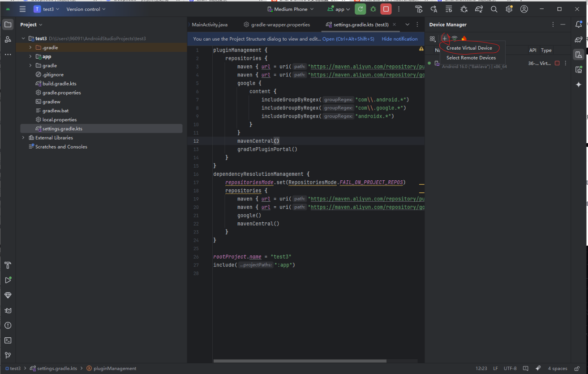Screen dimensions: 588x374
Task: Open the Terminal tool window icon
Action: tap(8, 340)
